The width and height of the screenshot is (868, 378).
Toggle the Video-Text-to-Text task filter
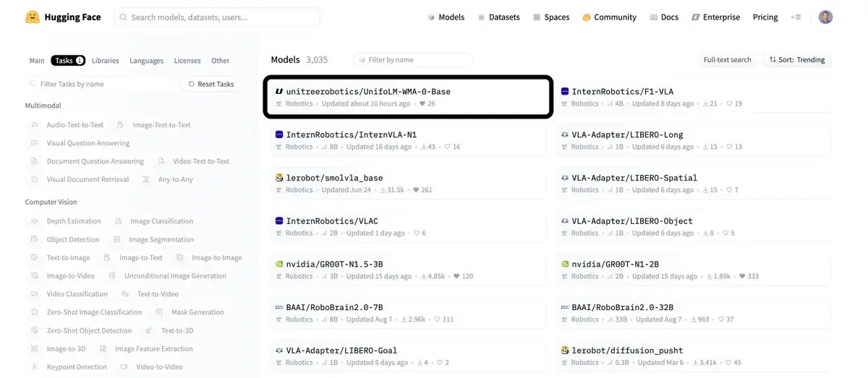coord(193,161)
